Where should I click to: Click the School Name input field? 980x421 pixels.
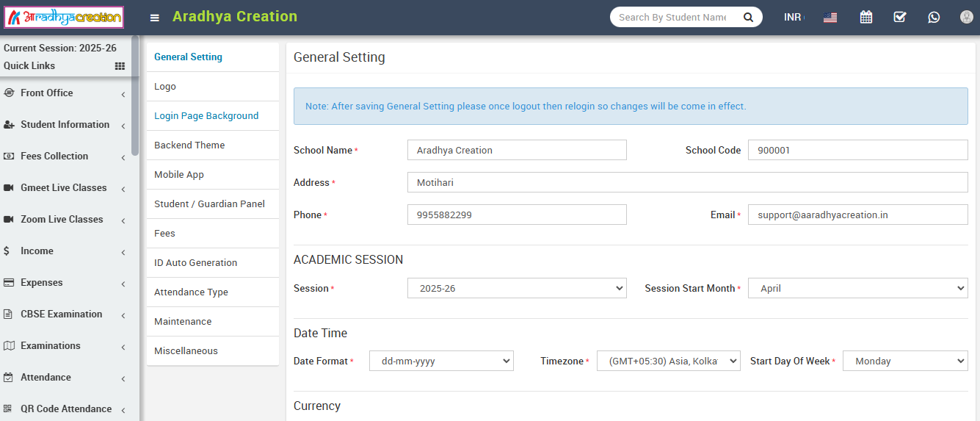tap(517, 150)
